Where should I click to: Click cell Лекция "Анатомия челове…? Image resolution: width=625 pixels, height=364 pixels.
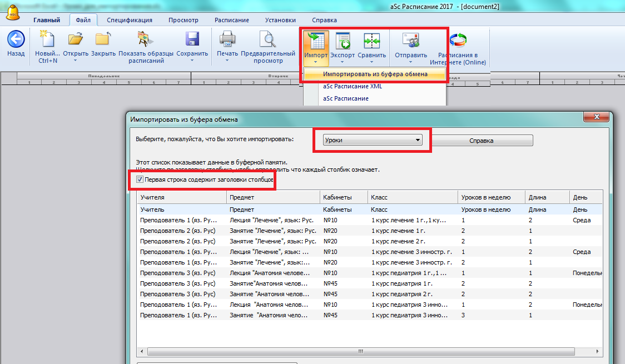[x=270, y=273]
